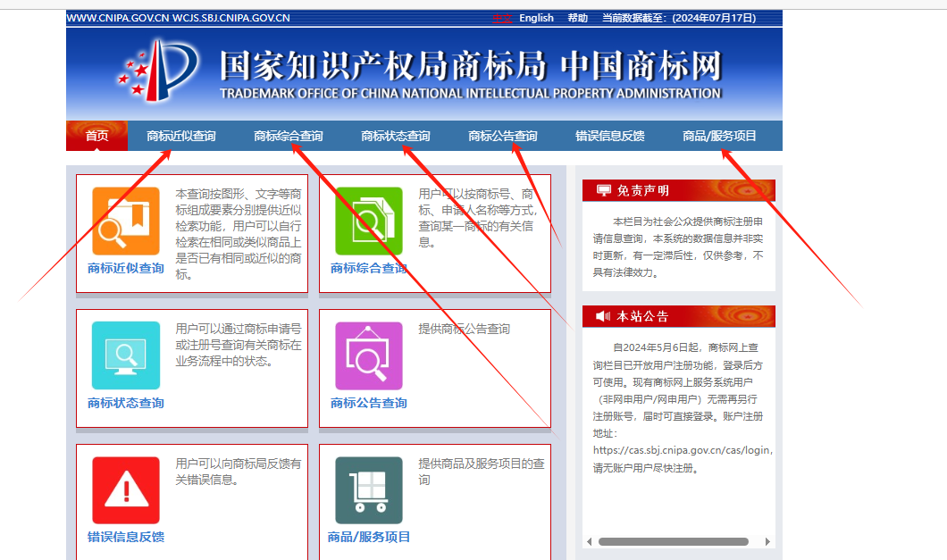
Task: Click the red warning 错误信息反馈 icon
Action: pos(126,490)
